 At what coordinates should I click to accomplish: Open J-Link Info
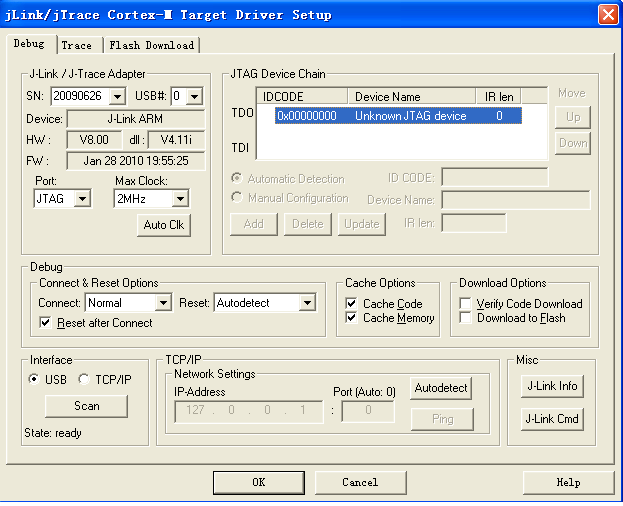[552, 386]
